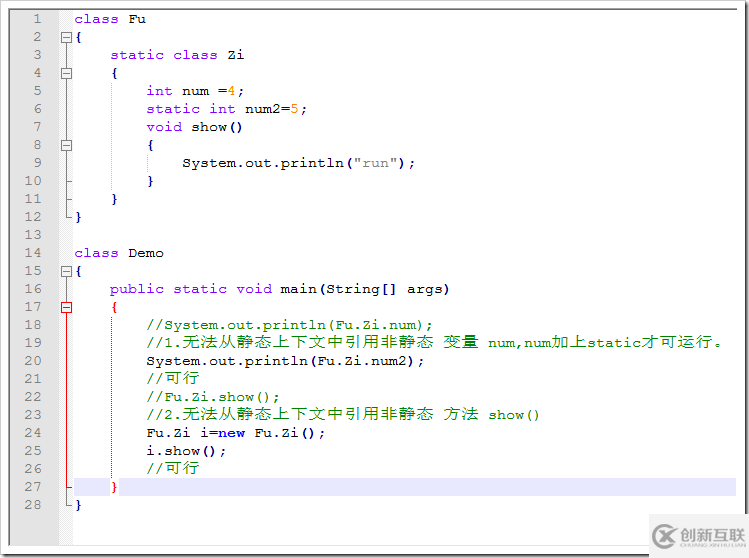The width and height of the screenshot is (749, 558).
Task: Click the commented println(Fu.Zi.num) line
Action: click(289, 325)
